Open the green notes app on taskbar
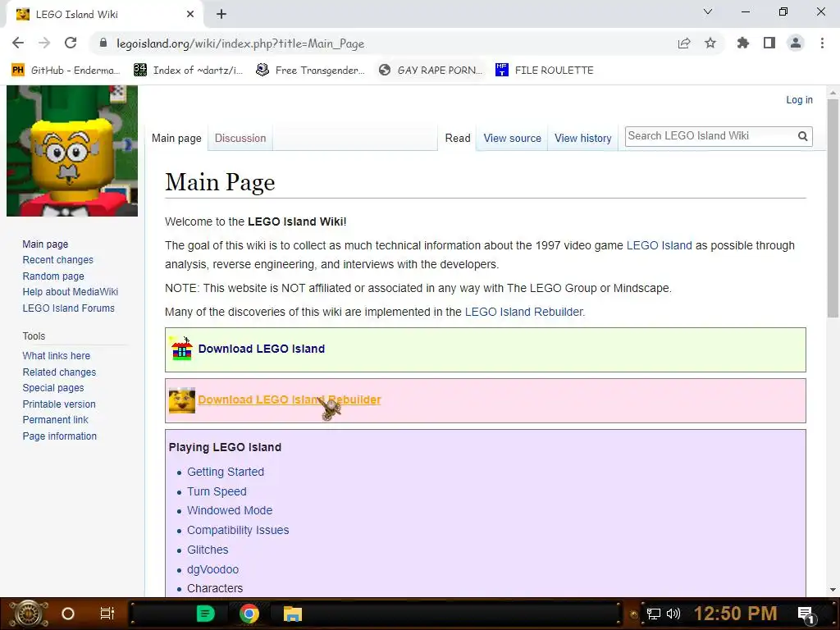The height and width of the screenshot is (630, 840). tap(205, 614)
